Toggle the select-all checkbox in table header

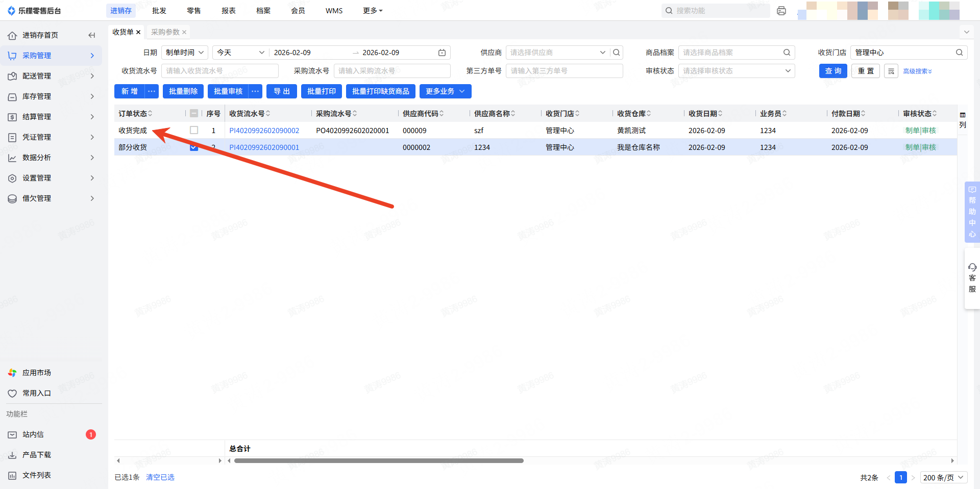pyautogui.click(x=194, y=113)
